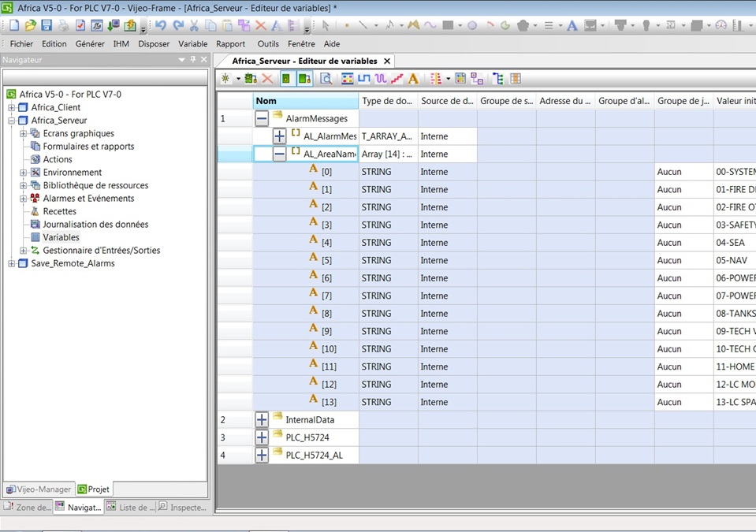Click the new variable star icon

[x=226, y=79]
